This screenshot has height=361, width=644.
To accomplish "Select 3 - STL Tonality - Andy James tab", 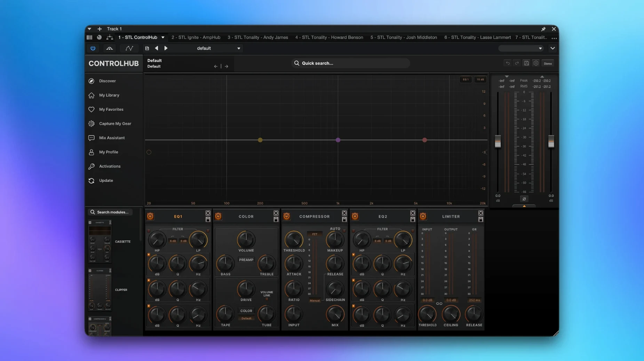I will 258,38.
